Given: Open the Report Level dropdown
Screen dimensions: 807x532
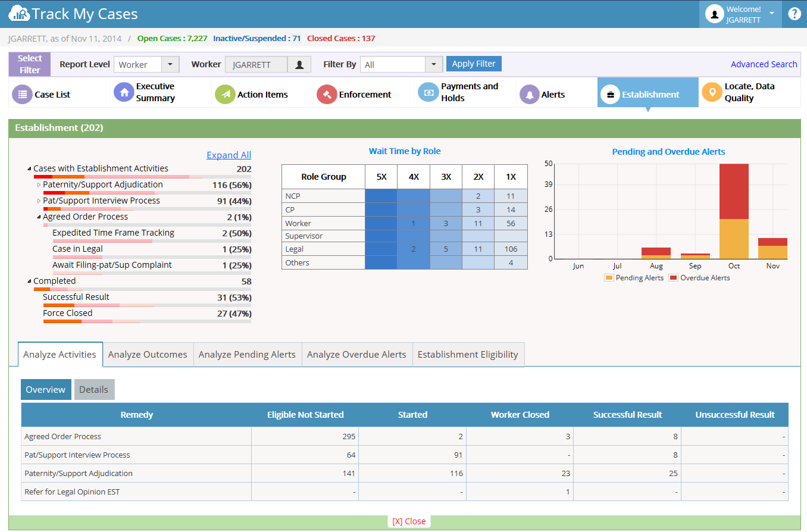Looking at the screenshot, I should [170, 64].
